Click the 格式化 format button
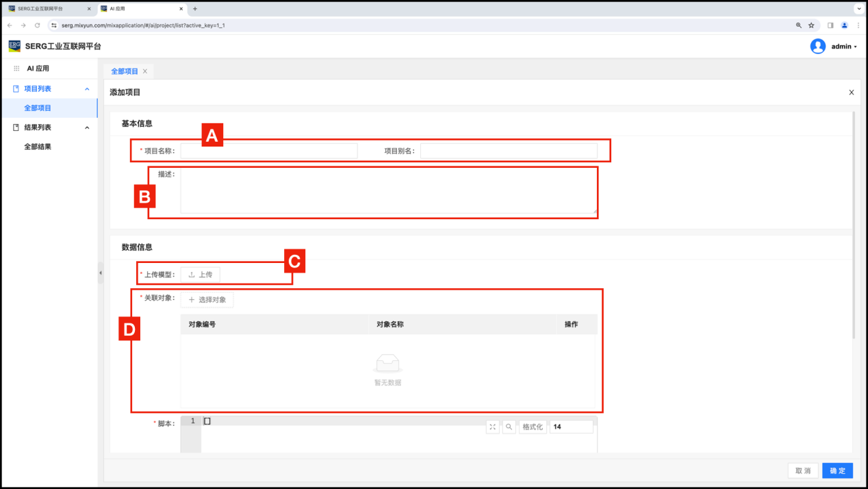Viewport: 868px width, 489px height. [533, 427]
